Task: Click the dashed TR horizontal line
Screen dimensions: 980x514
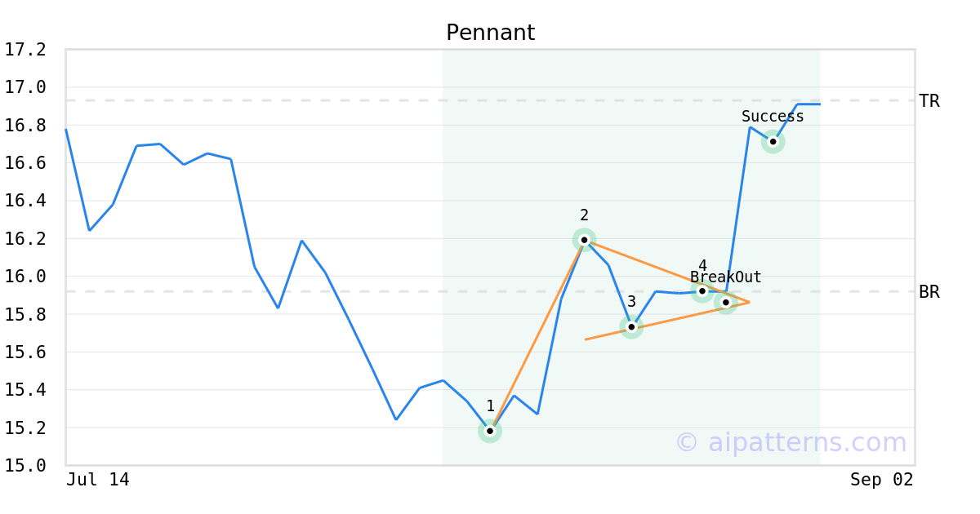Action: point(490,101)
